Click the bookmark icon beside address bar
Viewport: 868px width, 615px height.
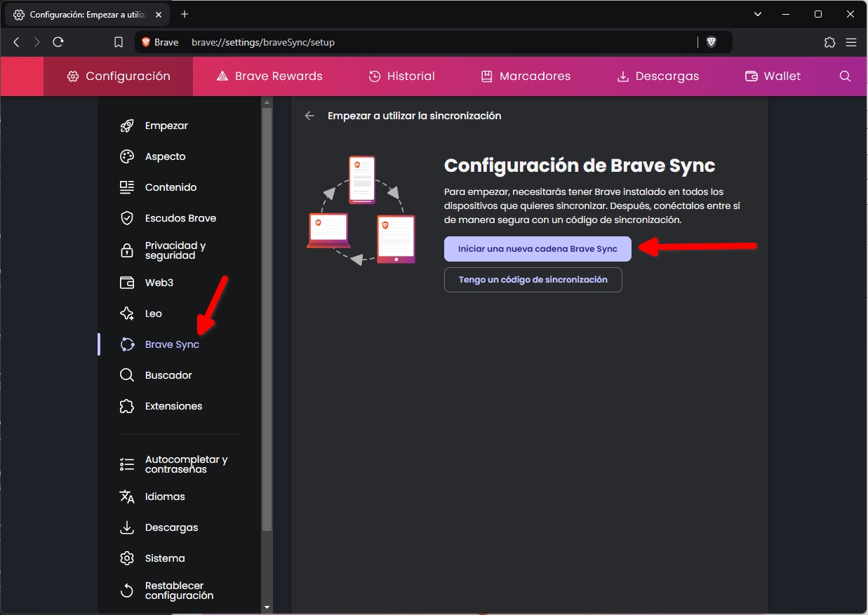119,42
